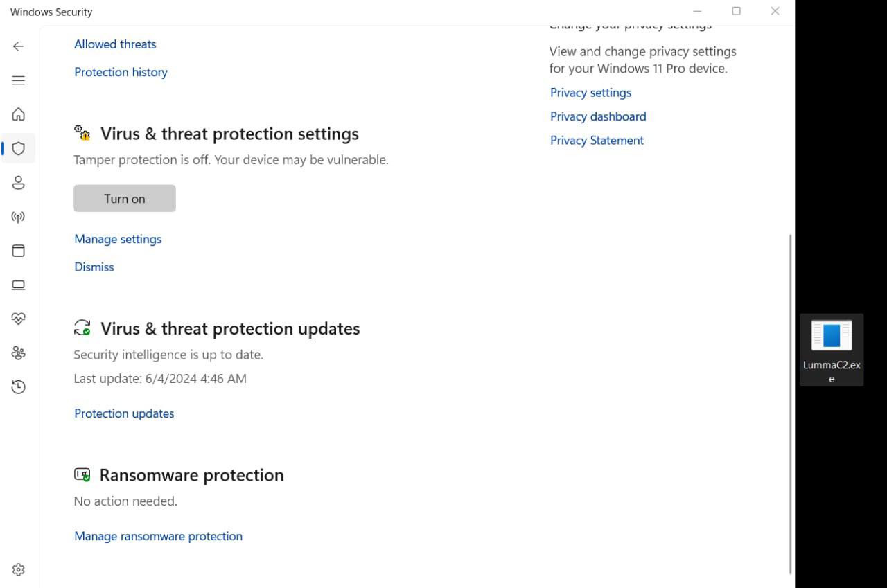Select the LummaC2.exe desktop file
887x588 pixels.
832,350
